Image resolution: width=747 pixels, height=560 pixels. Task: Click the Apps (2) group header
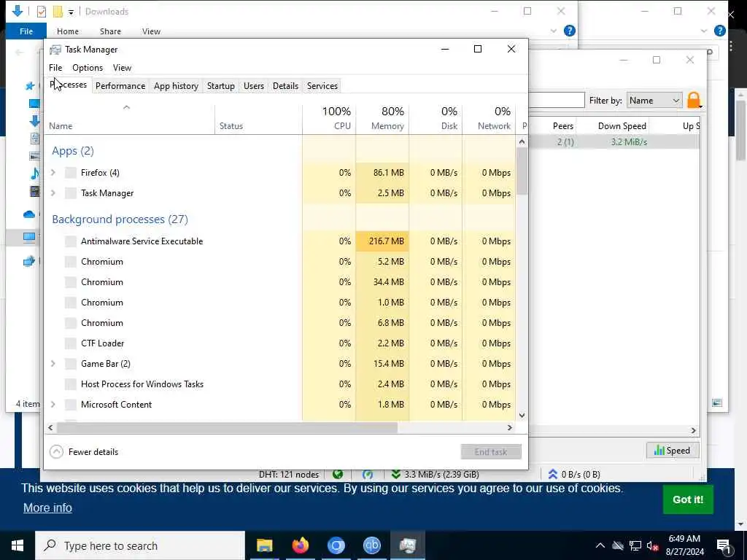pyautogui.click(x=73, y=151)
